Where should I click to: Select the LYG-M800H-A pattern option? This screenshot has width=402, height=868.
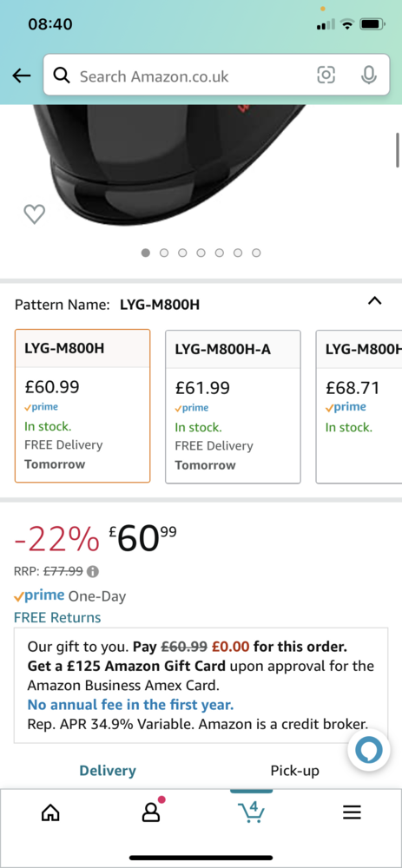pyautogui.click(x=233, y=407)
